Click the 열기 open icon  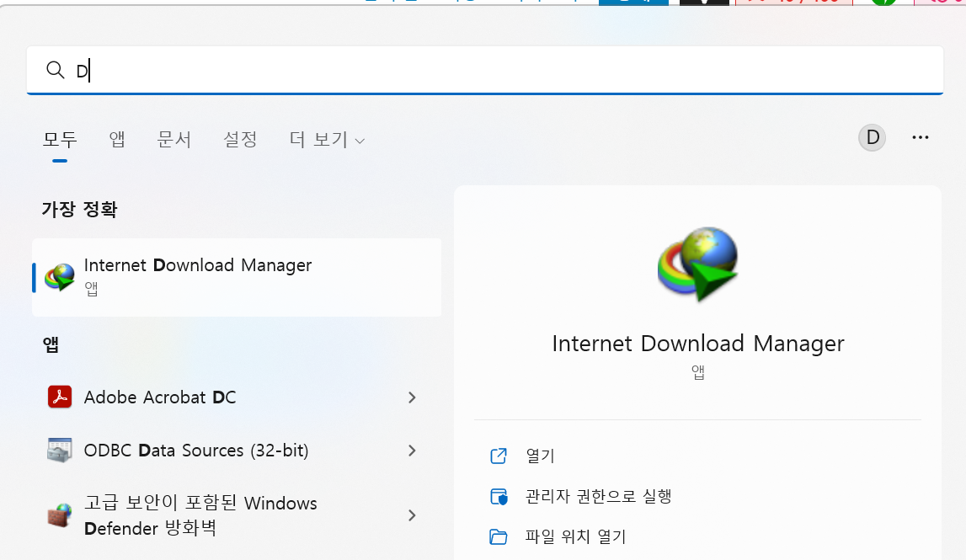pyautogui.click(x=499, y=456)
